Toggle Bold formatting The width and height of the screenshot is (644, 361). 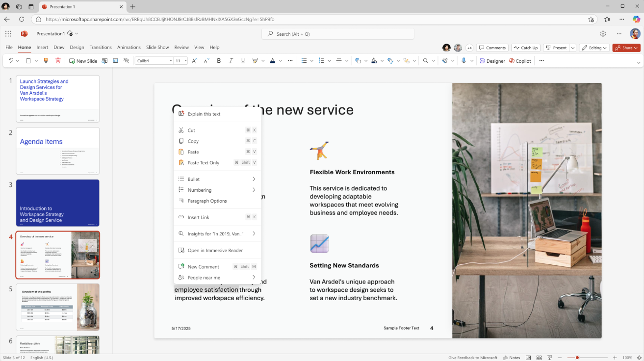(x=219, y=61)
